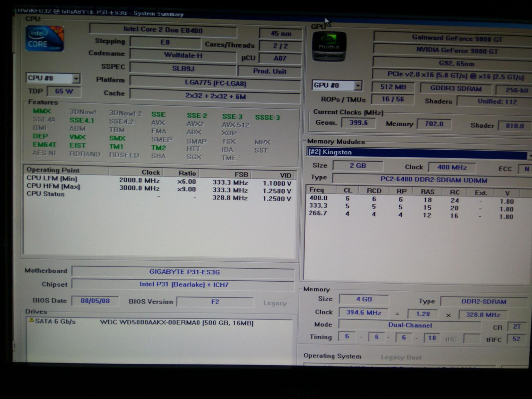Screen dimensions: 532x399
Task: Click the drive warning icon beside SATA 6 Gb/s
Action: [32, 320]
